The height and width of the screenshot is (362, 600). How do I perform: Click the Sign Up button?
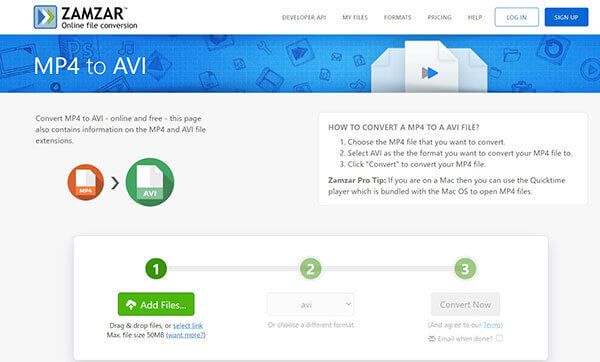(x=566, y=17)
